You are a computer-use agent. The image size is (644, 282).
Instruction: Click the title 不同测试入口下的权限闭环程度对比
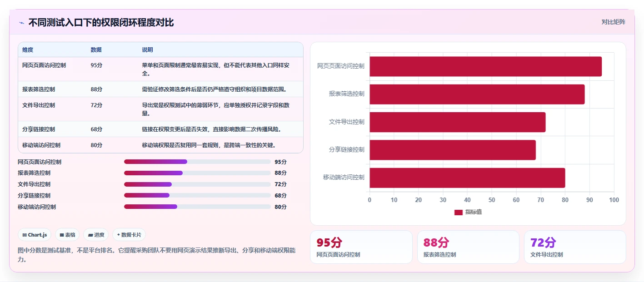pos(101,23)
